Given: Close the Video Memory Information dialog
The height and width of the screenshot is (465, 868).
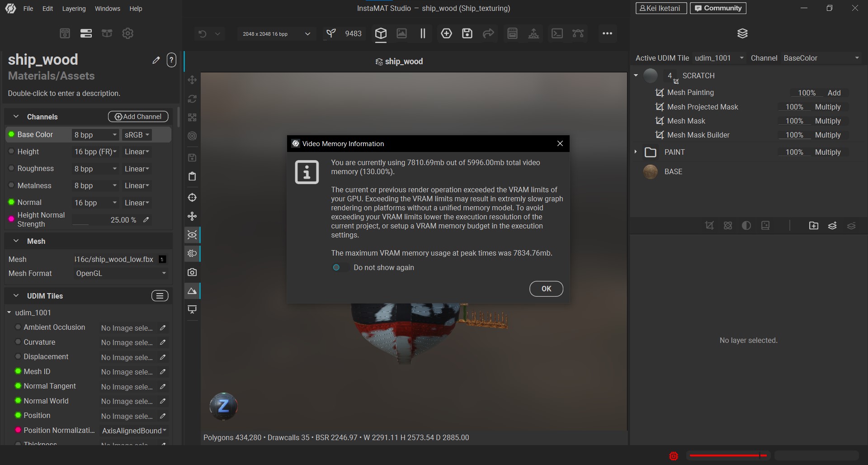Looking at the screenshot, I should [560, 143].
